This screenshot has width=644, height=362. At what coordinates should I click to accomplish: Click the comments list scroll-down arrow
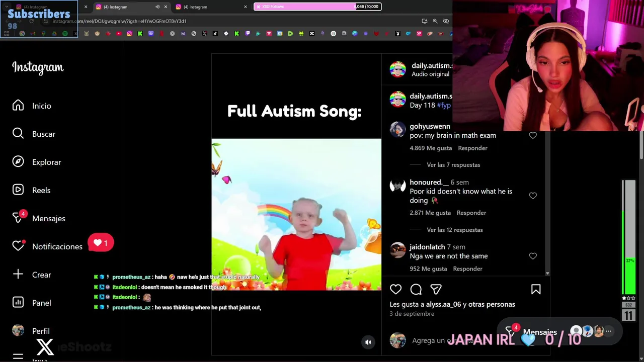pos(547,273)
